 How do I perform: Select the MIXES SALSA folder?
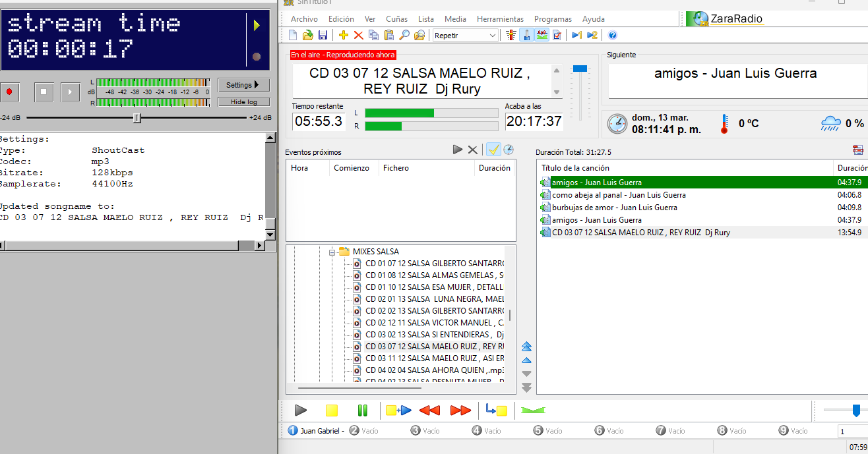click(376, 252)
